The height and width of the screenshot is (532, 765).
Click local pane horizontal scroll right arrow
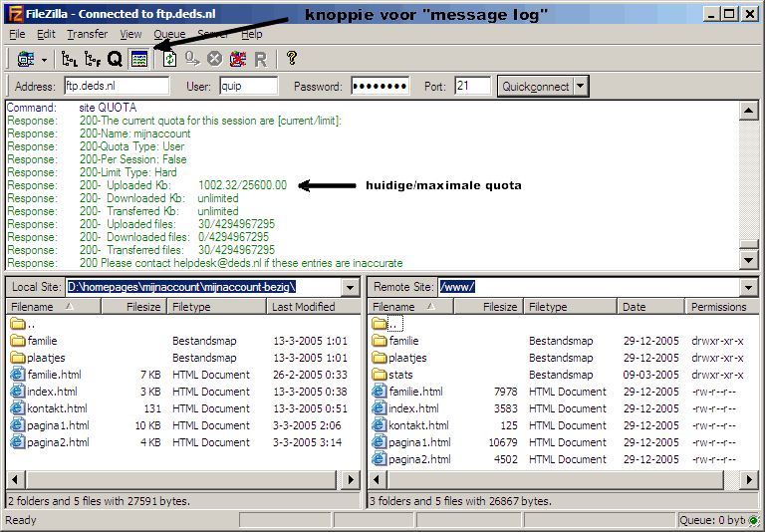[x=350, y=480]
